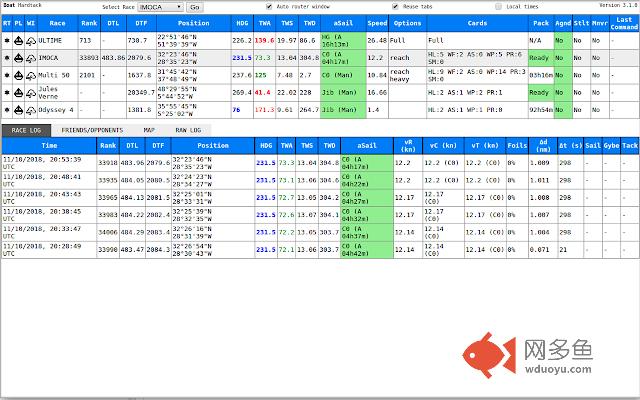This screenshot has width=640, height=400.
Task: Open the MAP tab
Action: coord(149,130)
